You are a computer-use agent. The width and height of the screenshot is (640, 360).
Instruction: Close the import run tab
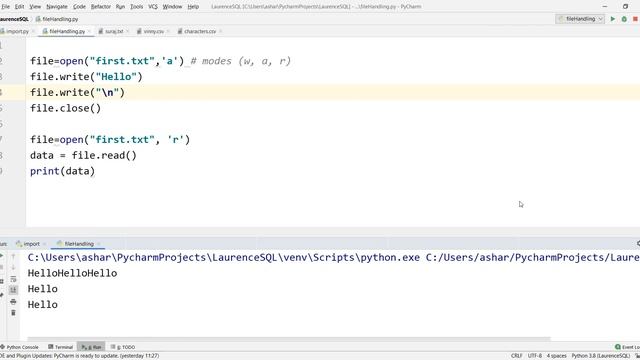pos(44,244)
